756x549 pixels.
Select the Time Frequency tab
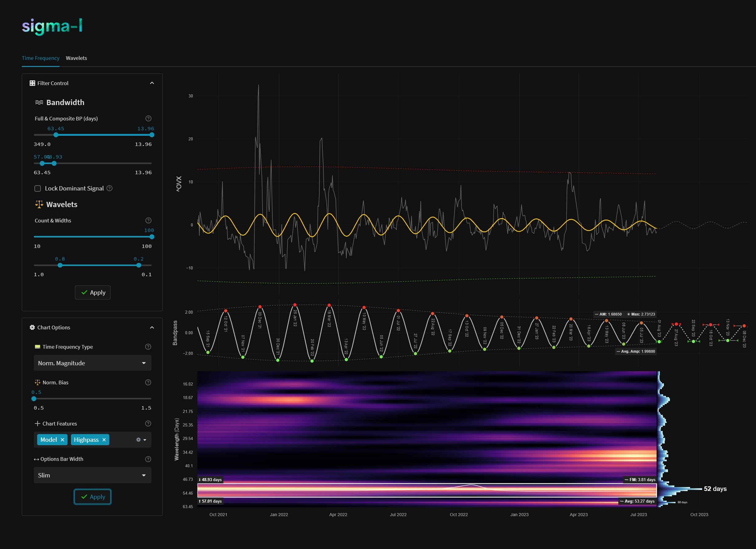(41, 58)
